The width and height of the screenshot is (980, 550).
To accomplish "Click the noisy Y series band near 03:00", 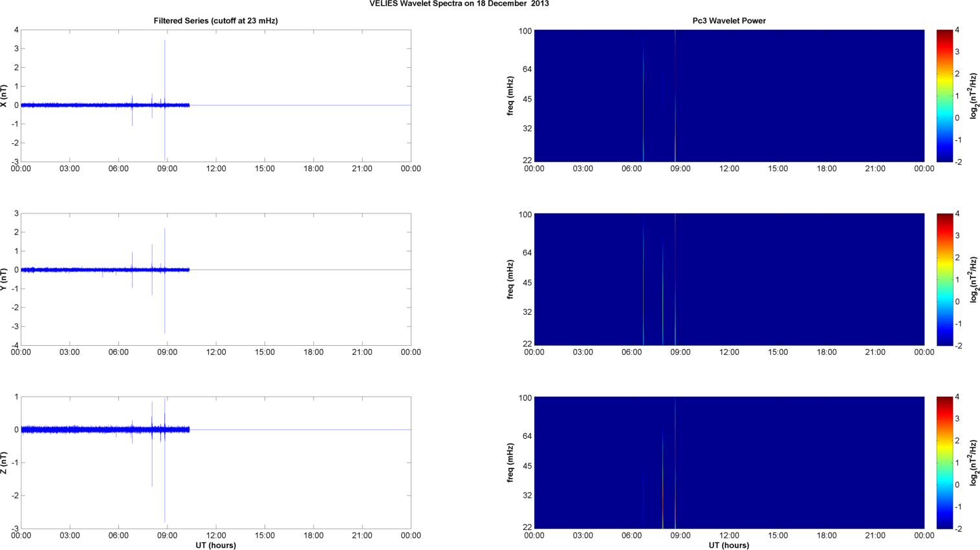I will pyautogui.click(x=70, y=270).
